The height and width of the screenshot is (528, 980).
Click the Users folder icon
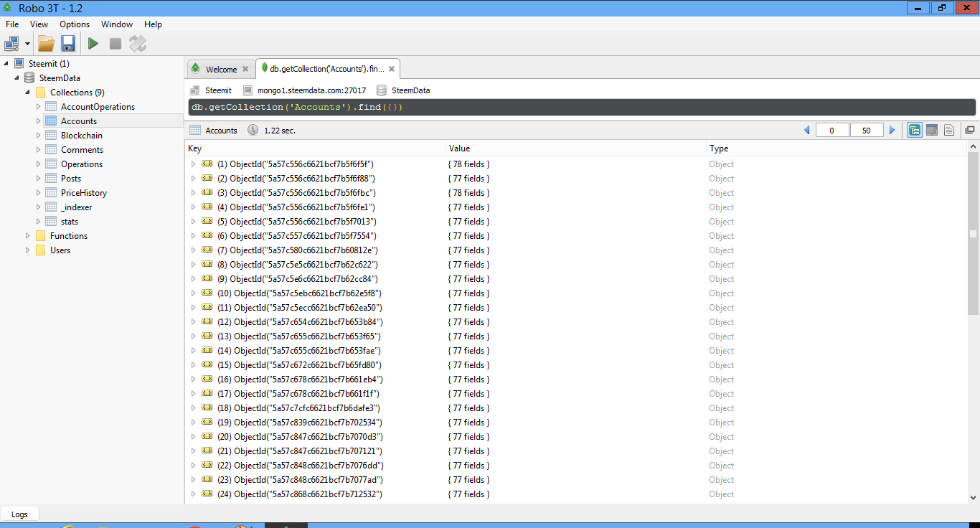(40, 250)
